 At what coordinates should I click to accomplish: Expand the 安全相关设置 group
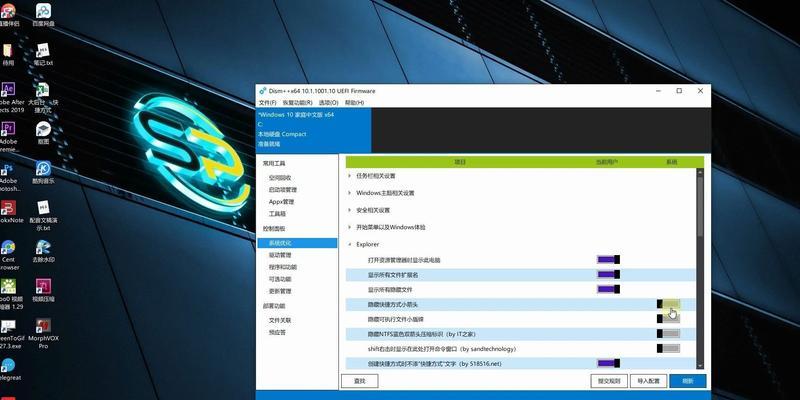click(x=349, y=210)
